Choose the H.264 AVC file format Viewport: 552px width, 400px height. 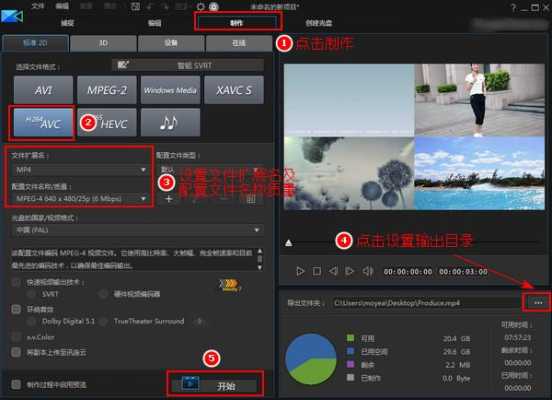coord(43,123)
